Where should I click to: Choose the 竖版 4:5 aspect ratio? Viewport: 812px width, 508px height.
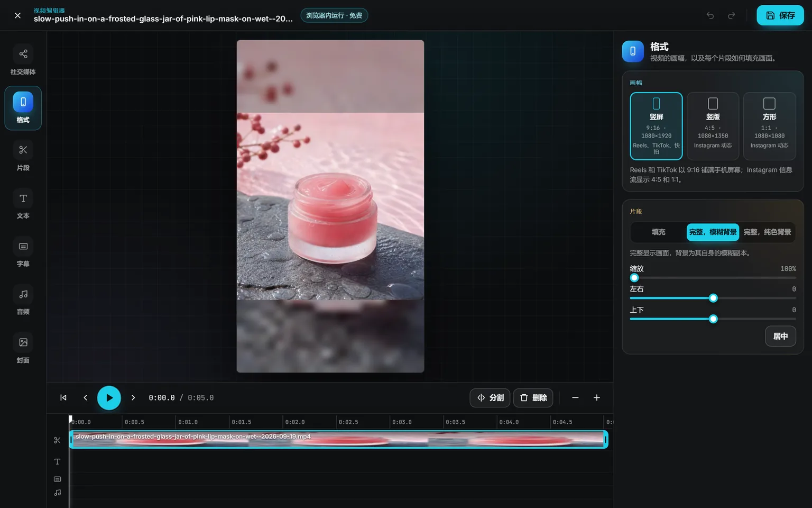tap(713, 126)
